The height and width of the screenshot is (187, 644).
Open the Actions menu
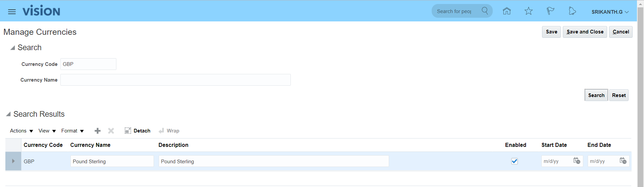21,131
